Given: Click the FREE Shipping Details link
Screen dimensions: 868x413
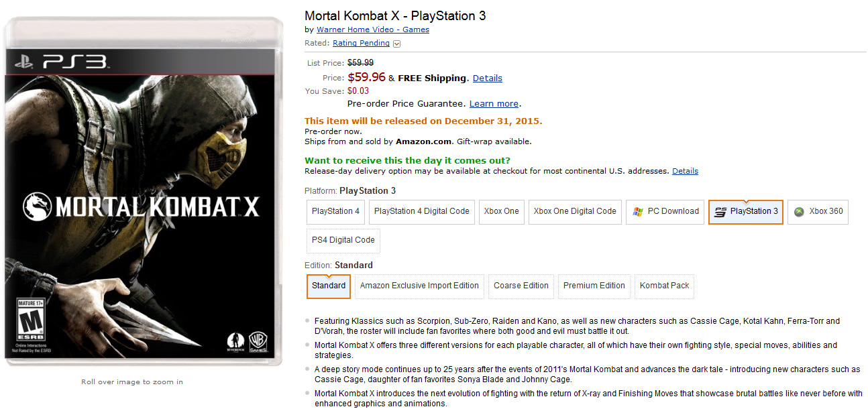Looking at the screenshot, I should tap(487, 78).
